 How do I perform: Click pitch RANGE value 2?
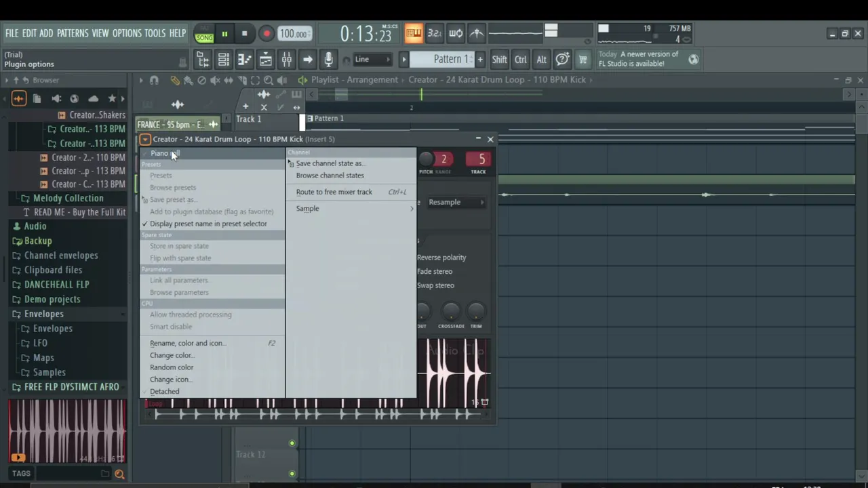443,159
